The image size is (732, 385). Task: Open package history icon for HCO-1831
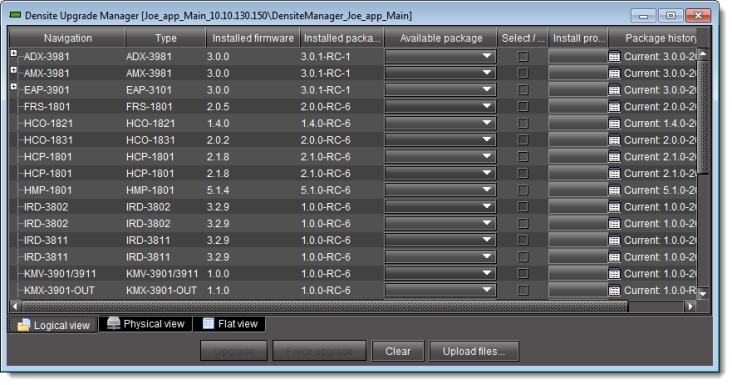(x=614, y=140)
